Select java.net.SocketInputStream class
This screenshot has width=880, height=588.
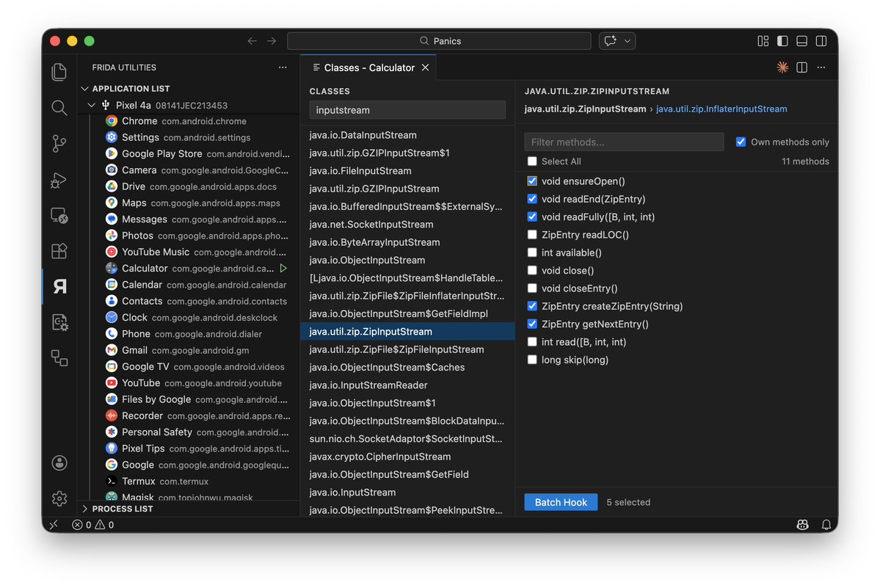[x=407, y=225]
